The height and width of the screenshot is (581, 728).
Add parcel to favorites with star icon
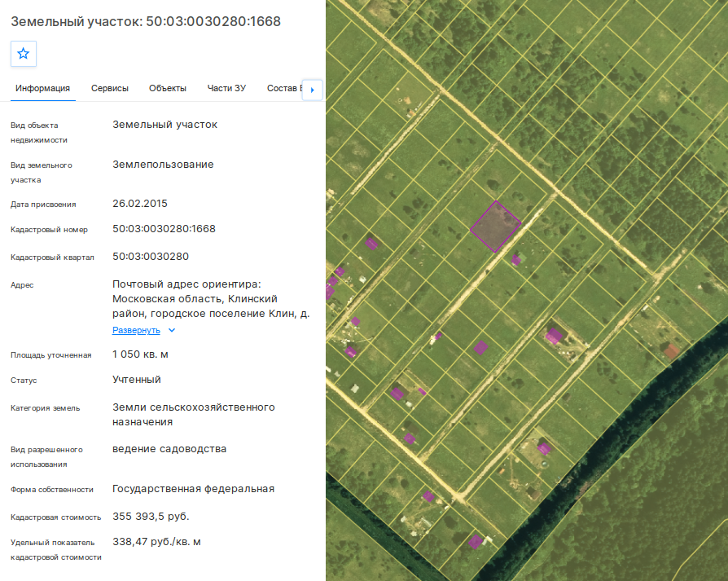pos(24,54)
